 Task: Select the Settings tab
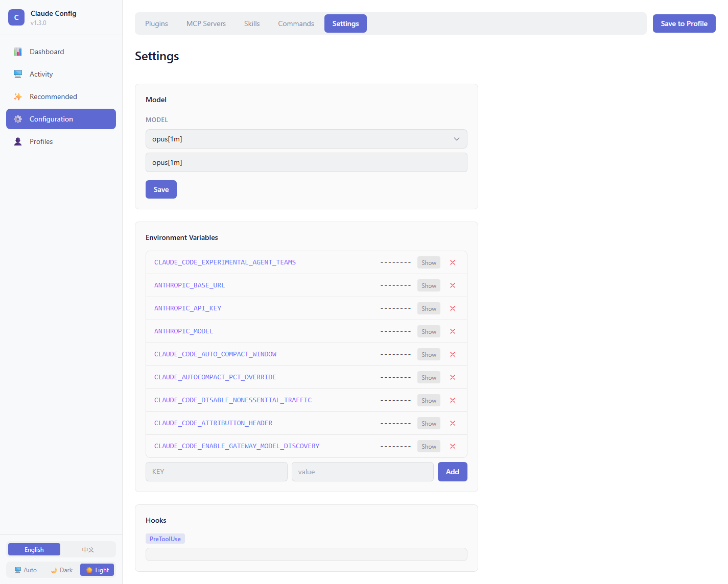click(x=345, y=23)
